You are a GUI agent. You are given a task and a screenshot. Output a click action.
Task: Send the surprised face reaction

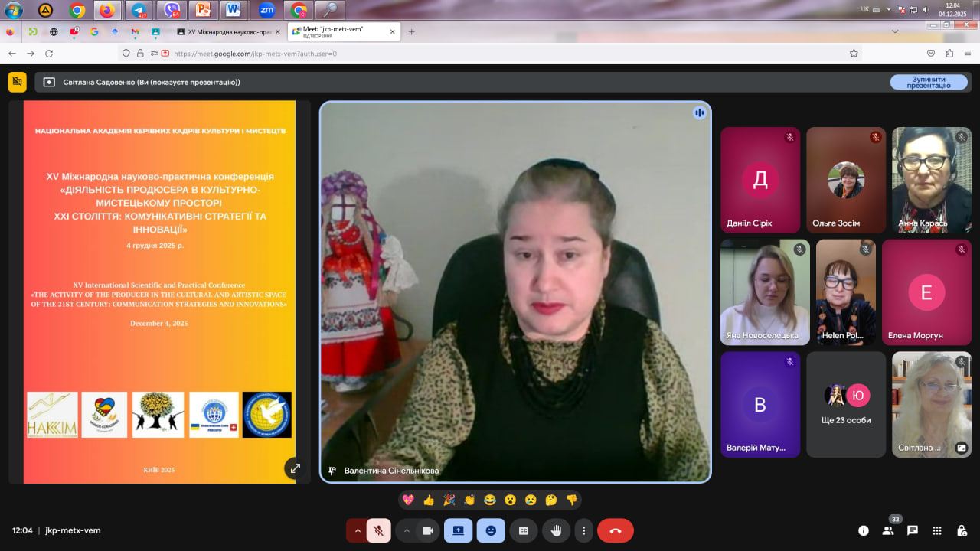click(510, 500)
